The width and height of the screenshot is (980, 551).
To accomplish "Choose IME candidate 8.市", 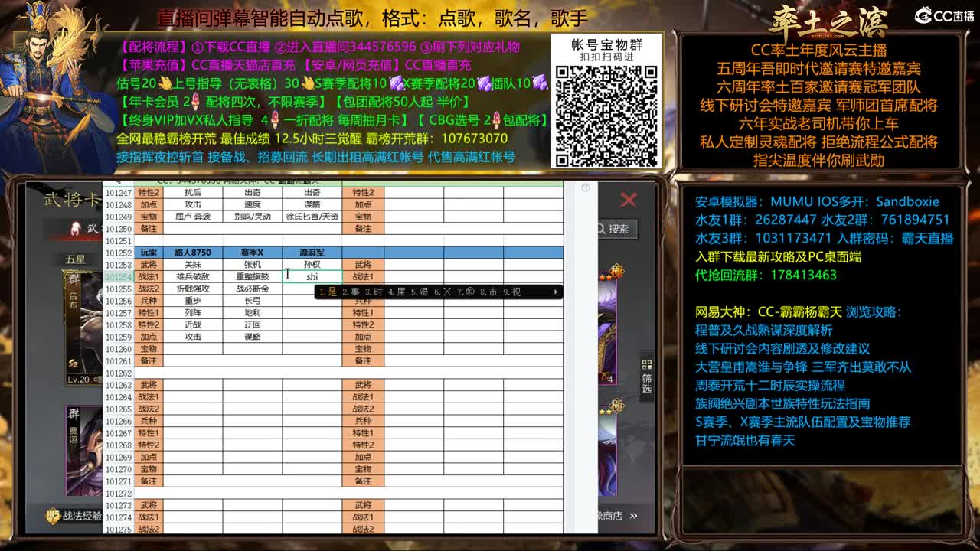I will point(488,292).
